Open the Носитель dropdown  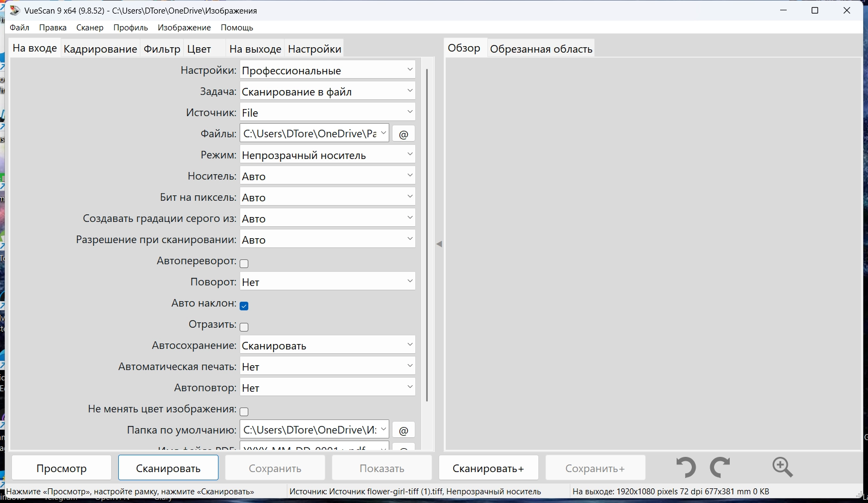(327, 176)
